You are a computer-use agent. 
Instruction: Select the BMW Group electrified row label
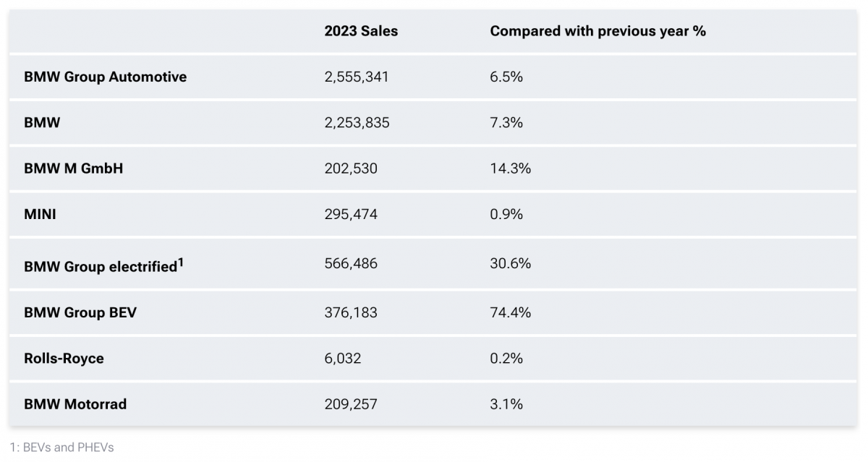coord(100,267)
